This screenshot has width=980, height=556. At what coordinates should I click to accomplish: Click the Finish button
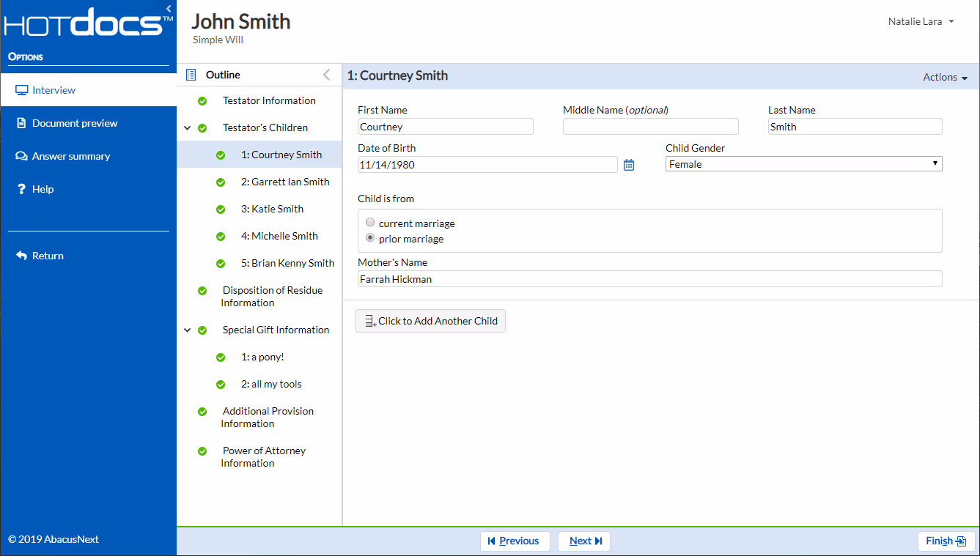946,541
